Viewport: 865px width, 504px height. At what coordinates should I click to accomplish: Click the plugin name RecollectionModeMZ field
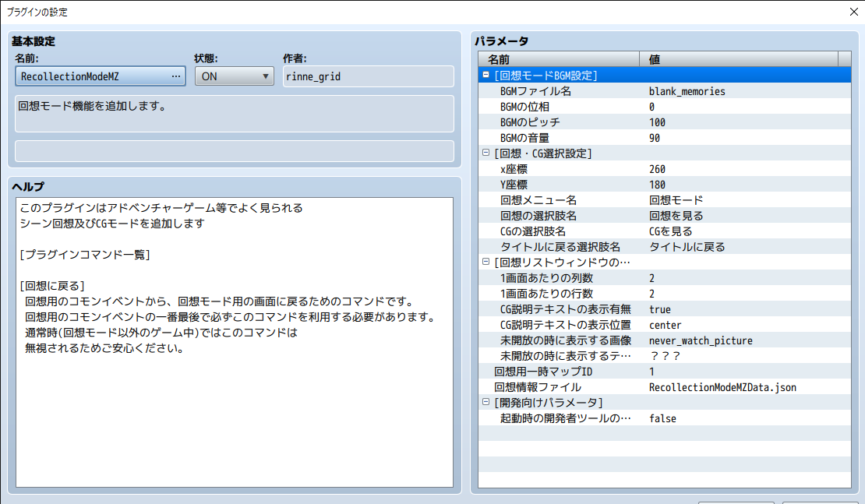tap(90, 76)
